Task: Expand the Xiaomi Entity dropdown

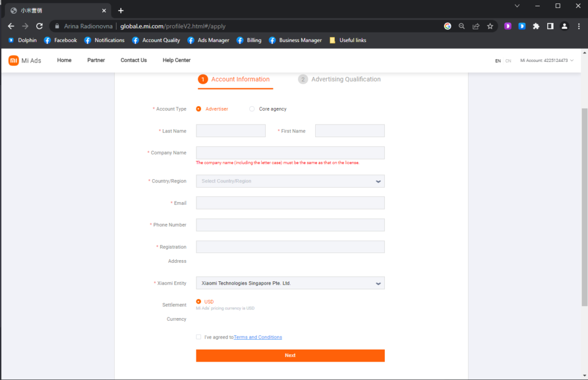Action: tap(290, 283)
